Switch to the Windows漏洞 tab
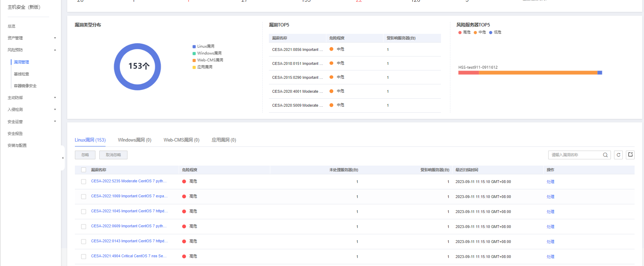This screenshot has height=266, width=644. [x=134, y=140]
